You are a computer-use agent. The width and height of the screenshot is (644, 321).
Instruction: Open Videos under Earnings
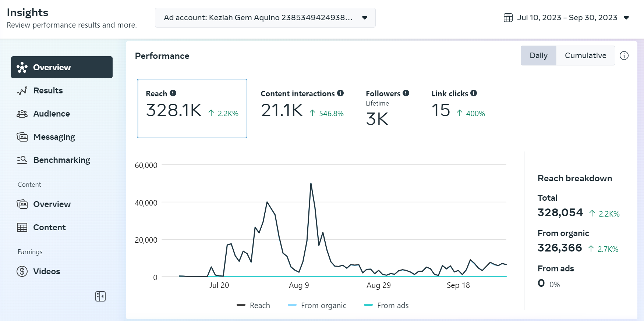pos(62,271)
